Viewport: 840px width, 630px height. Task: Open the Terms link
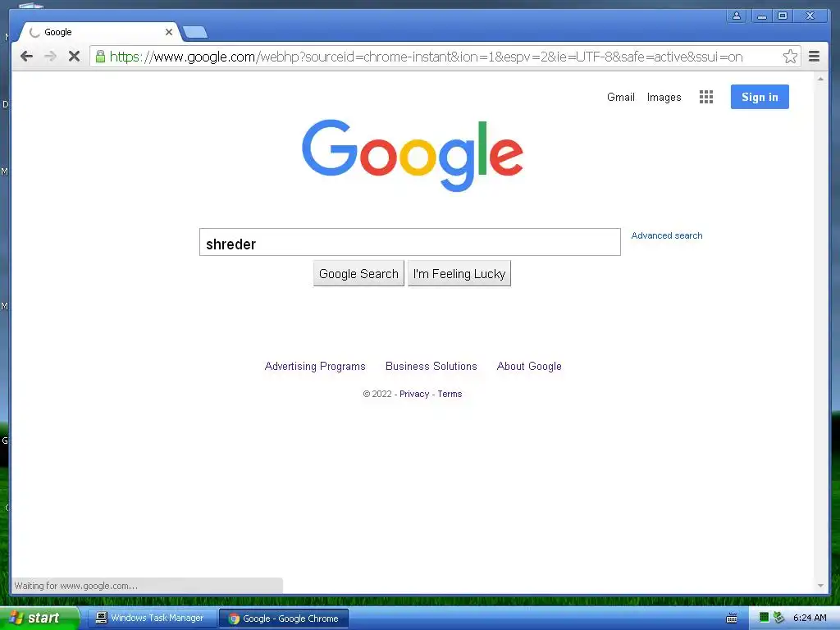tap(450, 394)
